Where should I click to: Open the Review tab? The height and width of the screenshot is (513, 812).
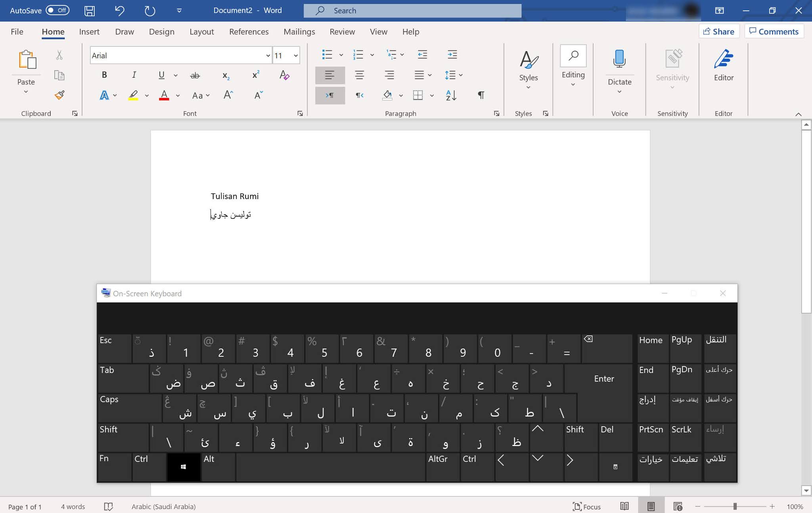pos(342,32)
